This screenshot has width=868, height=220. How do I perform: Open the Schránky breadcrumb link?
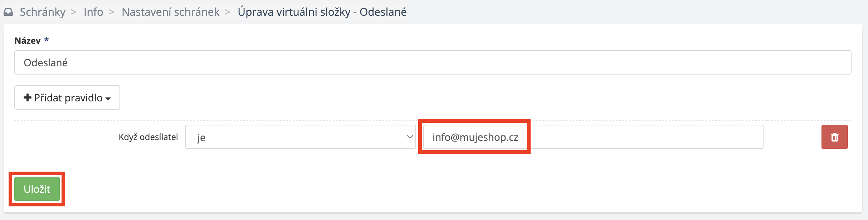coord(43,12)
